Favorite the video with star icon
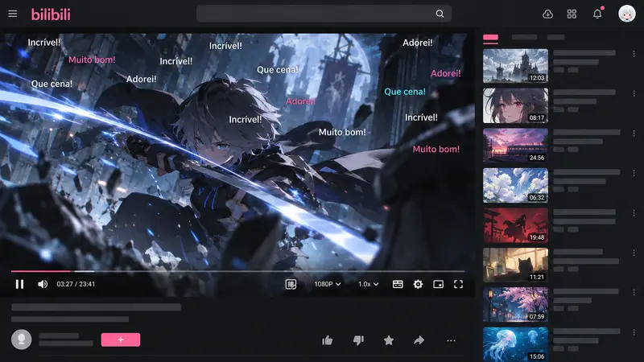This screenshot has width=644, height=362. click(x=389, y=340)
